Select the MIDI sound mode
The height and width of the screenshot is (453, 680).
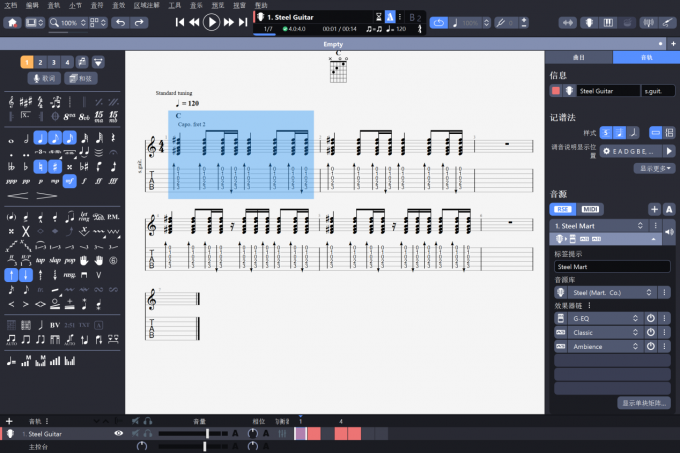[x=590, y=208]
